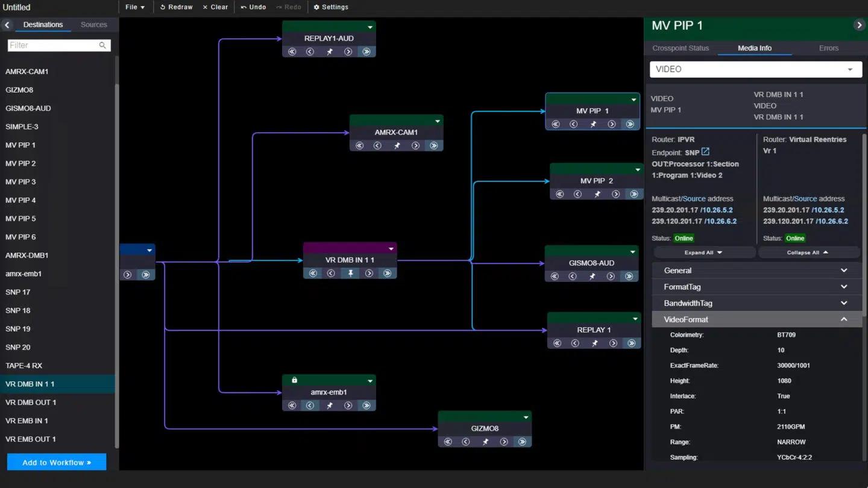This screenshot has height=488, width=868.
Task: Open the VIDEO media type dropdown
Action: click(x=755, y=69)
